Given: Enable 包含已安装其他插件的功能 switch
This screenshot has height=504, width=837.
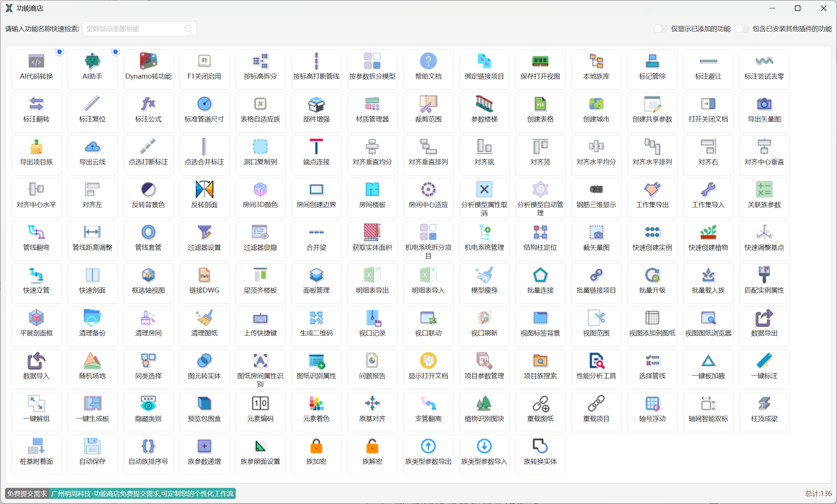Looking at the screenshot, I should pos(741,29).
